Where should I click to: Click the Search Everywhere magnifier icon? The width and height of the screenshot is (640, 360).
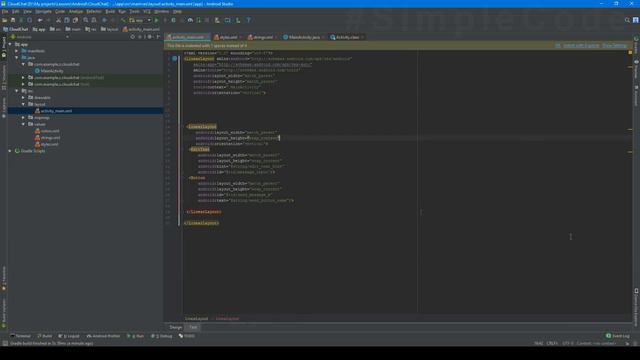627,20
